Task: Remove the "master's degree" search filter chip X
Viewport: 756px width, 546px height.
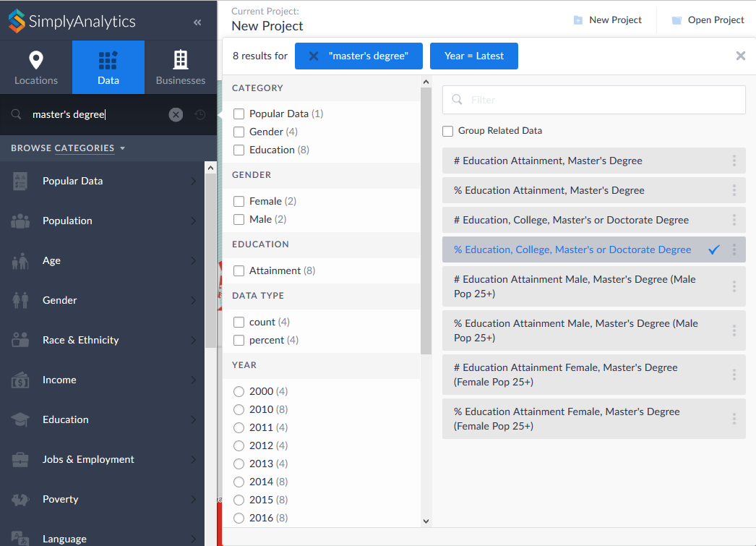Action: coord(314,56)
